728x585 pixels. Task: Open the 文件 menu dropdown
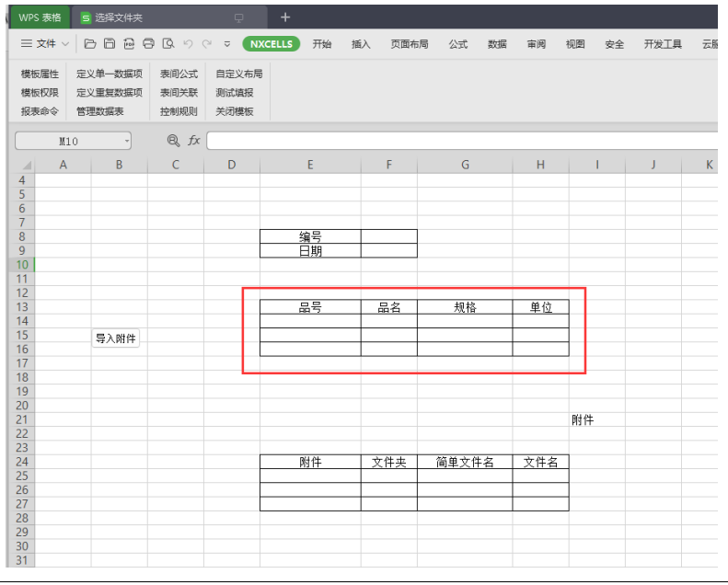click(x=45, y=43)
